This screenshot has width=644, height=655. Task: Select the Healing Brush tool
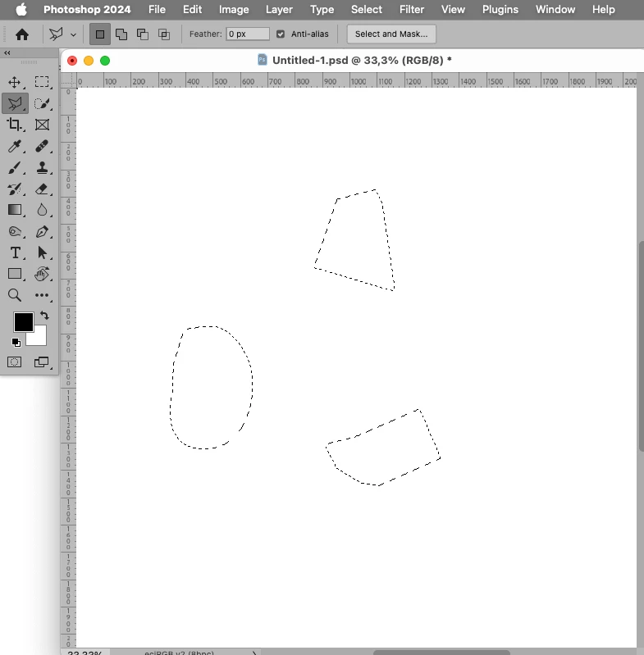[x=42, y=146]
